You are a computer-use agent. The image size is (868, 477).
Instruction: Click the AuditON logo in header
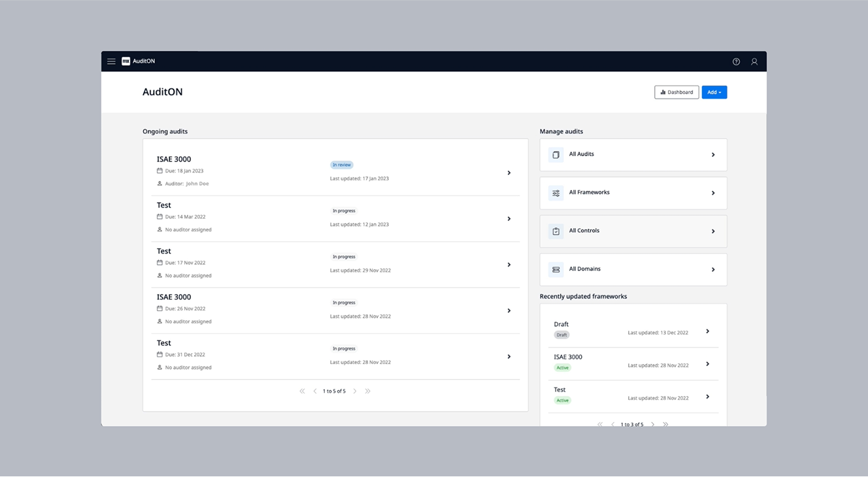click(126, 61)
